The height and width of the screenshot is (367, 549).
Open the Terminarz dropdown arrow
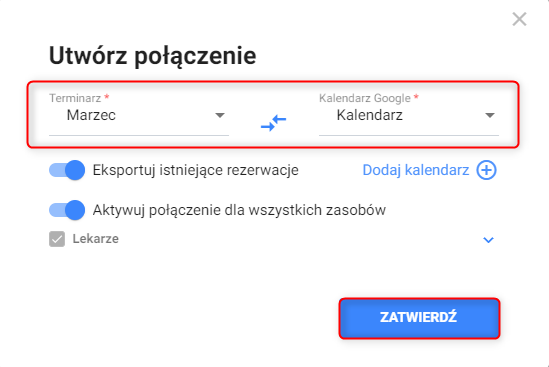(x=220, y=115)
